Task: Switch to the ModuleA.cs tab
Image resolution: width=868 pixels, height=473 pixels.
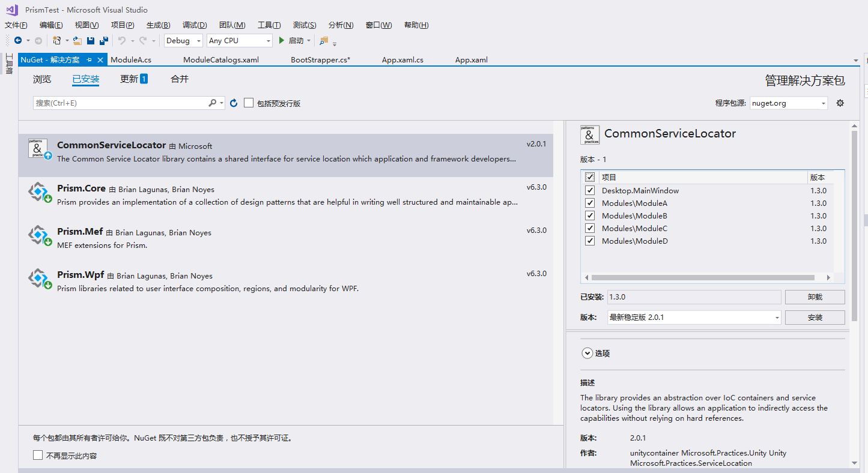Action: pos(131,60)
